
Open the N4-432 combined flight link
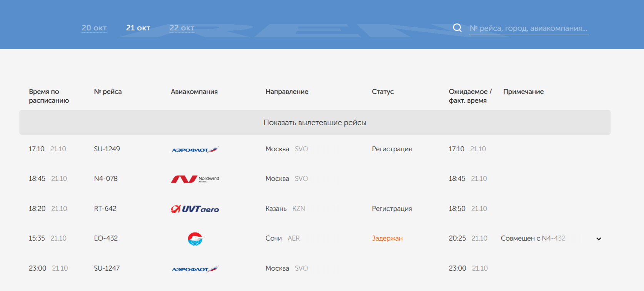[x=554, y=238]
